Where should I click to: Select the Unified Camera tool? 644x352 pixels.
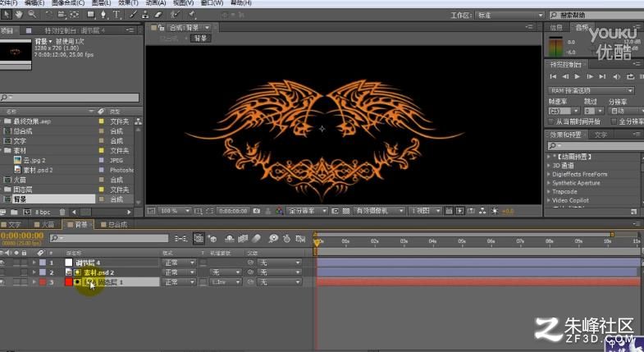[x=62, y=15]
